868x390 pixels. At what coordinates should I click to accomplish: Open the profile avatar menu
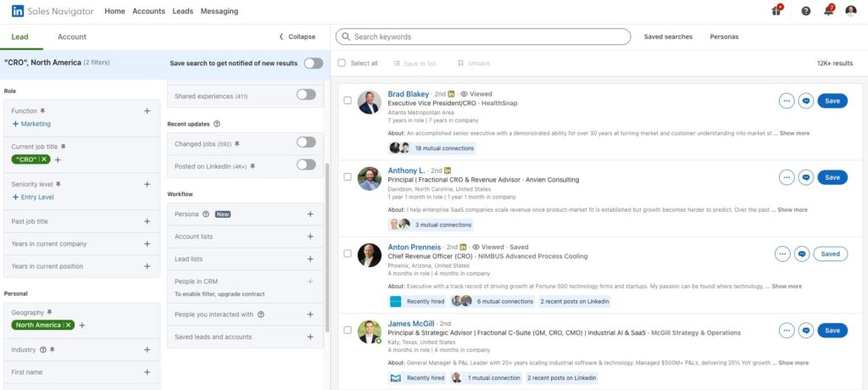(851, 10)
